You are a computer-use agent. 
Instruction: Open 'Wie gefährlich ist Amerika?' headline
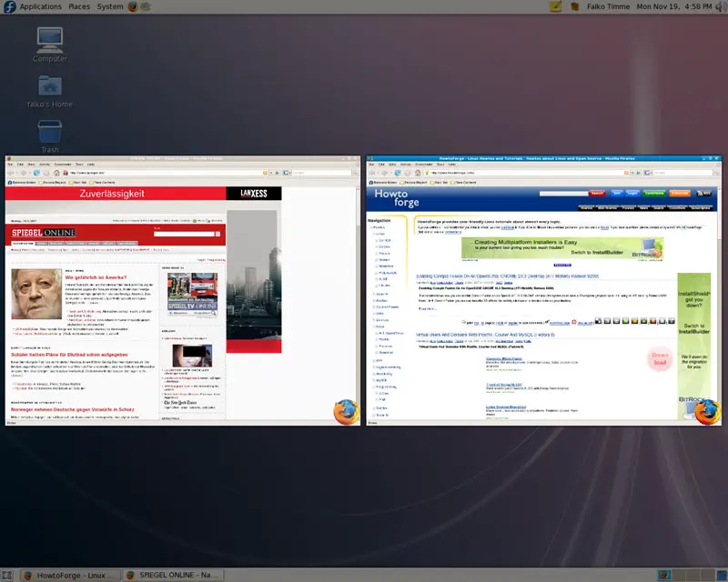click(96, 277)
